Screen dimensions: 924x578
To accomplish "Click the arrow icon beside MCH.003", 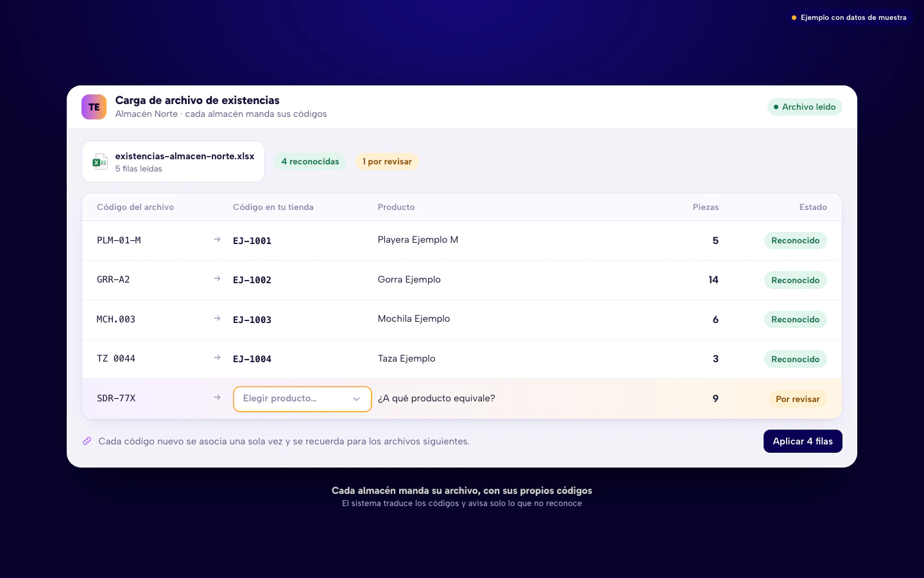I will click(x=217, y=319).
